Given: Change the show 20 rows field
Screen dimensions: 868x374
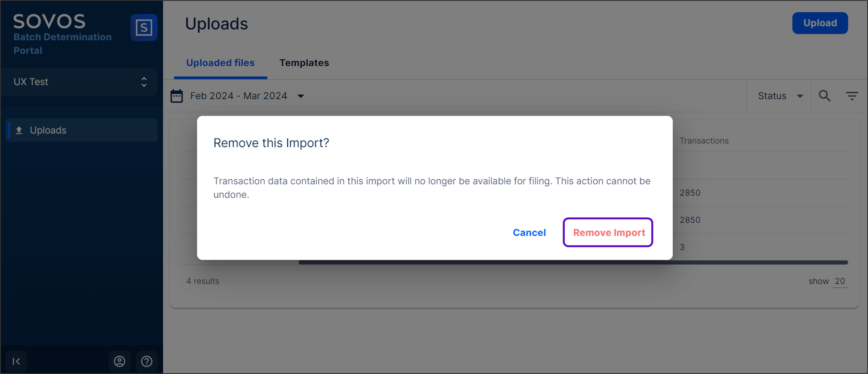Looking at the screenshot, I should (839, 281).
